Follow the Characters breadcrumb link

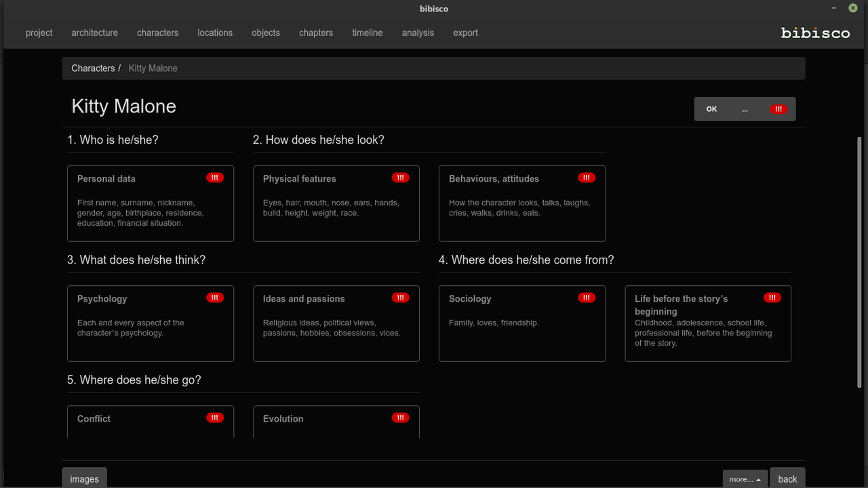point(93,68)
